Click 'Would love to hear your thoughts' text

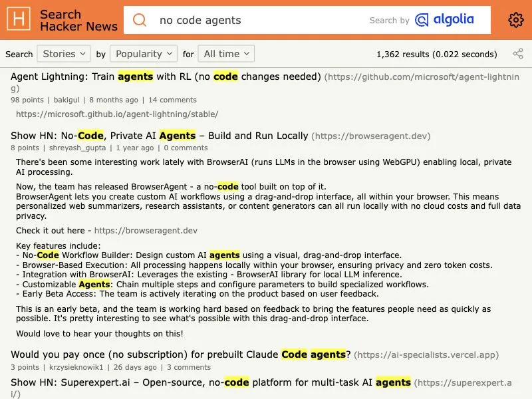pos(99,334)
